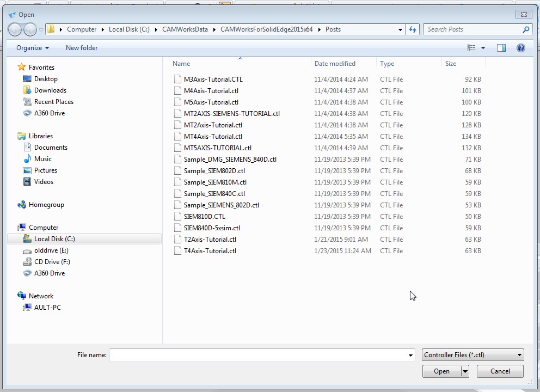Click the change view icon

pos(471,48)
